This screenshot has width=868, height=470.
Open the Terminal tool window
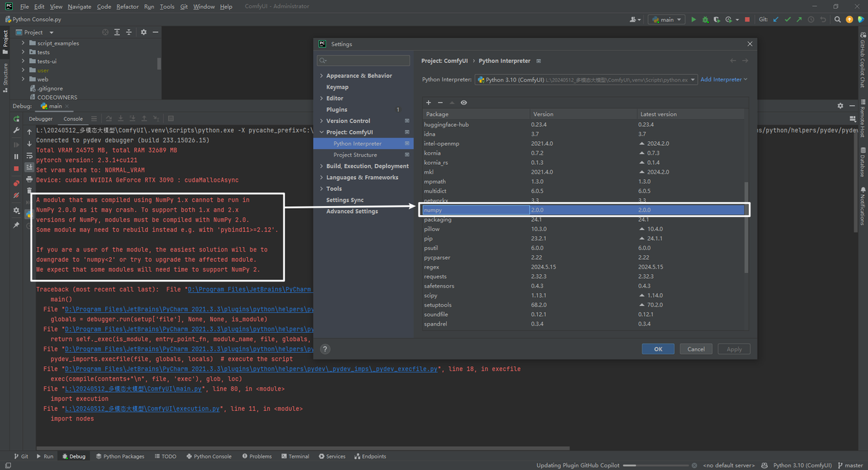tap(295, 456)
